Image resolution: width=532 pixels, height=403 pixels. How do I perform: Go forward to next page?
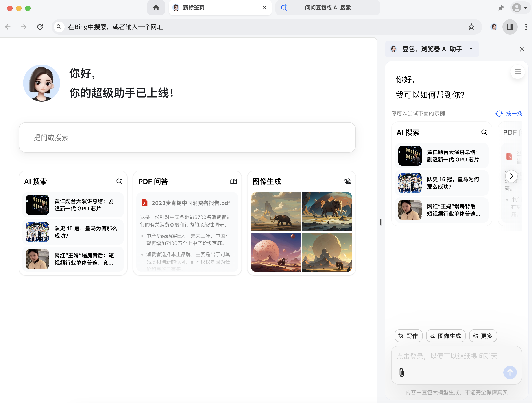point(24,27)
